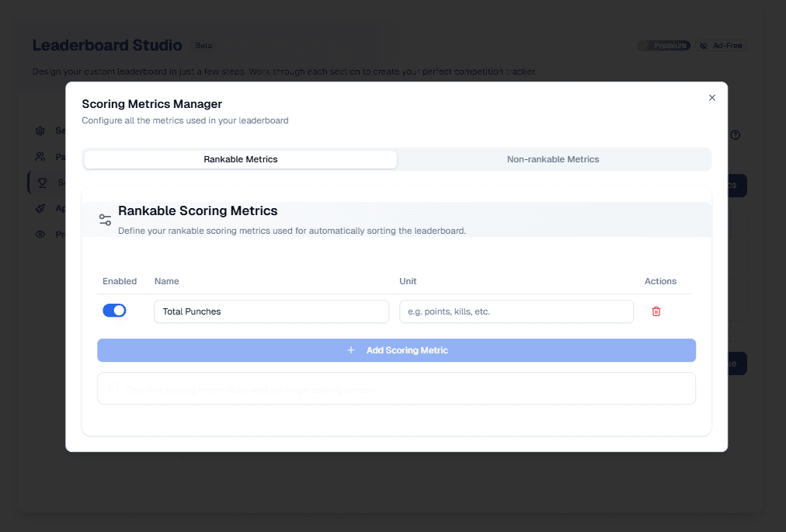The height and width of the screenshot is (532, 786).
Task: Select the Rankable Metrics tab
Action: click(x=241, y=159)
